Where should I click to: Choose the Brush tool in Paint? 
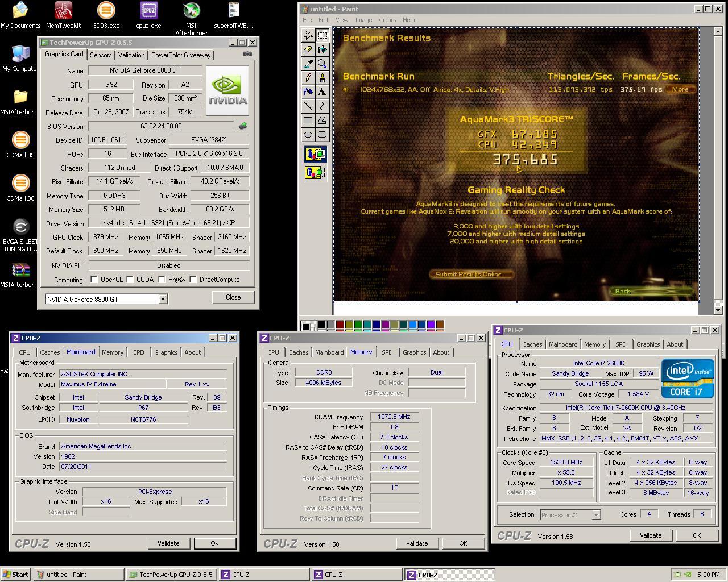(322, 78)
